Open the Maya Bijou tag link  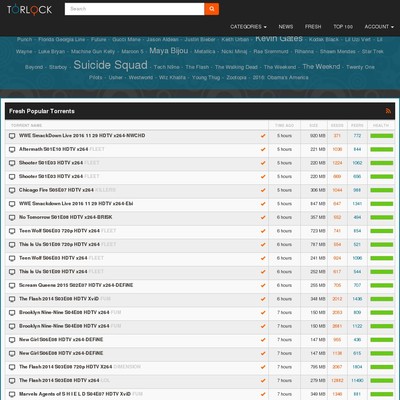[x=169, y=51]
